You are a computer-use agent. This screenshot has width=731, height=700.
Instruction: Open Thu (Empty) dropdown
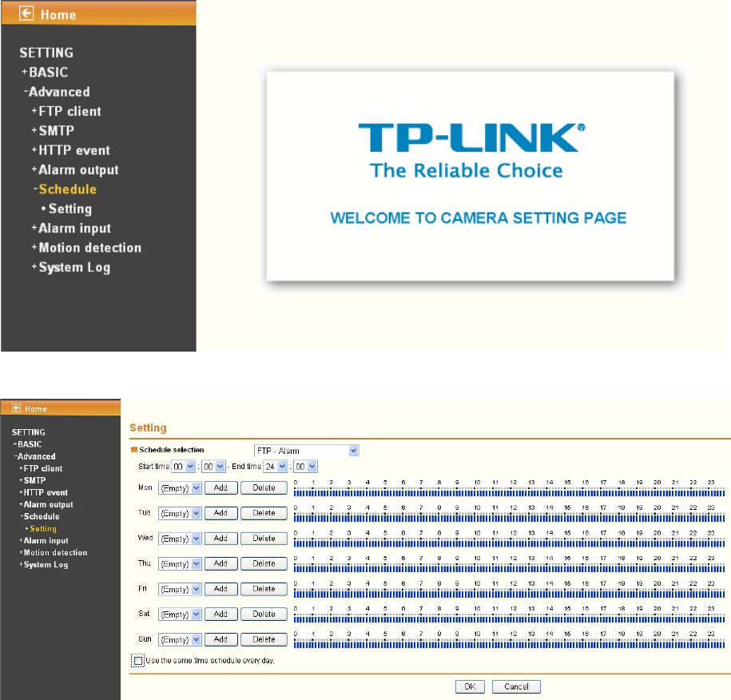[x=180, y=564]
